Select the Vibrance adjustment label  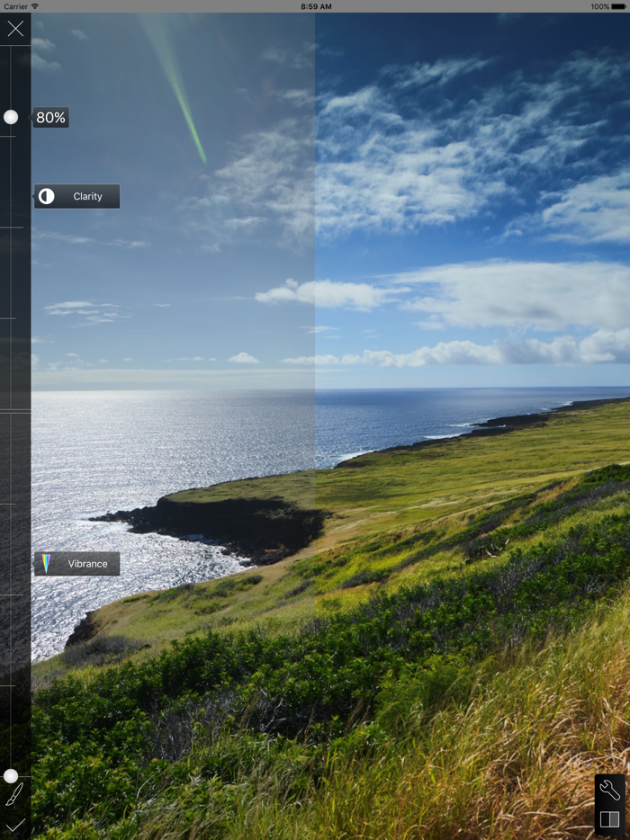pyautogui.click(x=87, y=564)
